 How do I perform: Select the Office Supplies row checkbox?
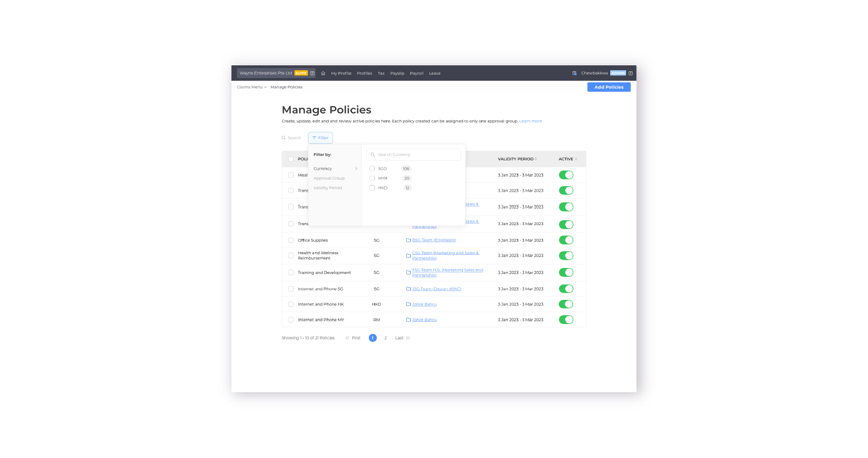291,240
